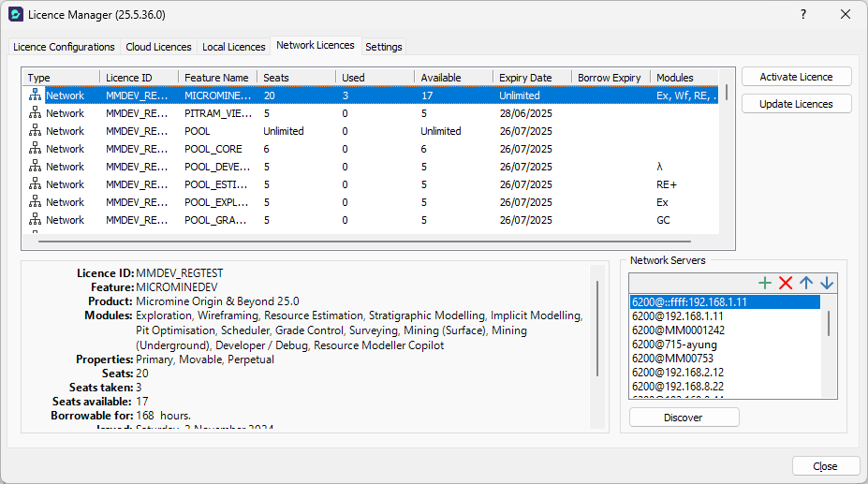Click the licence table vertical scrollbar
The width and height of the screenshot is (868, 484).
[x=727, y=93]
